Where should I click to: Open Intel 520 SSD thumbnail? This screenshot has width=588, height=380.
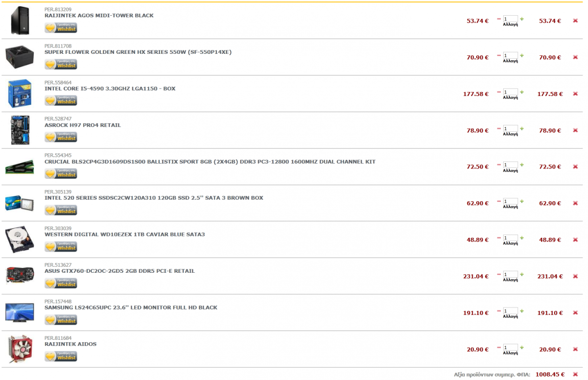(20, 203)
